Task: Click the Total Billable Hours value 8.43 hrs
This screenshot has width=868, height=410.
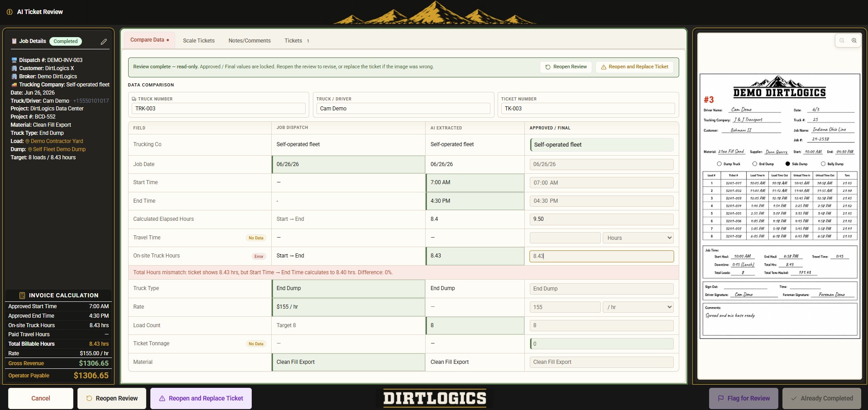Action: point(99,344)
